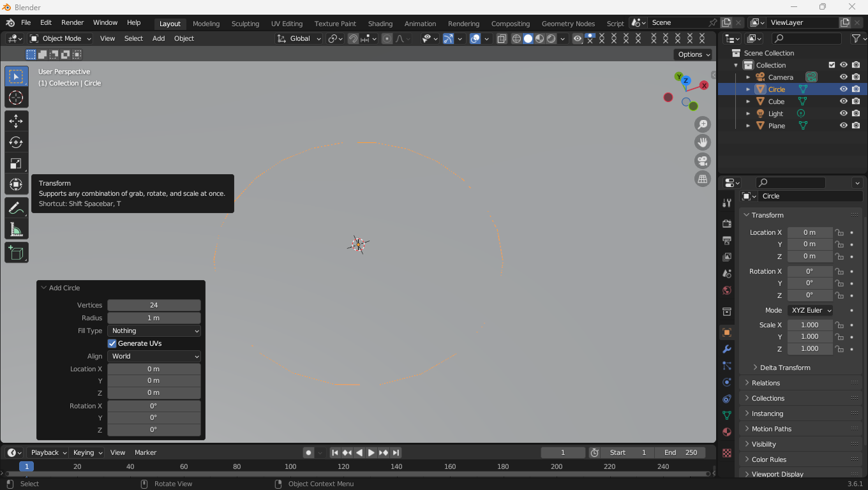Image resolution: width=868 pixels, height=490 pixels.
Task: Open the Render menu
Action: coord(72,22)
